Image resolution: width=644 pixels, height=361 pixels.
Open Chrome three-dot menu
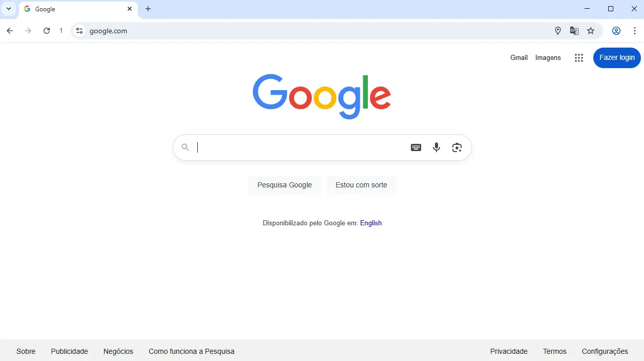coord(635,31)
